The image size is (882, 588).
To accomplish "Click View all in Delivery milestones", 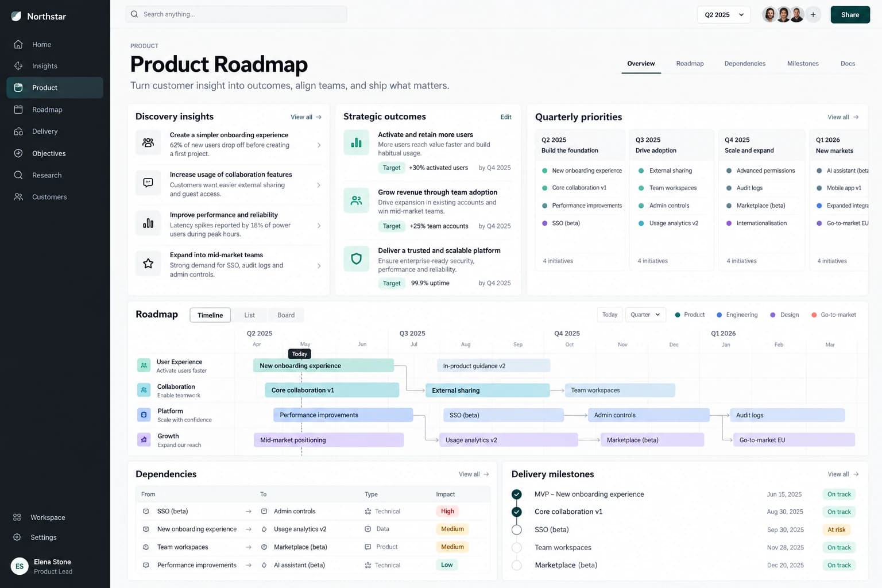I will [x=843, y=474].
